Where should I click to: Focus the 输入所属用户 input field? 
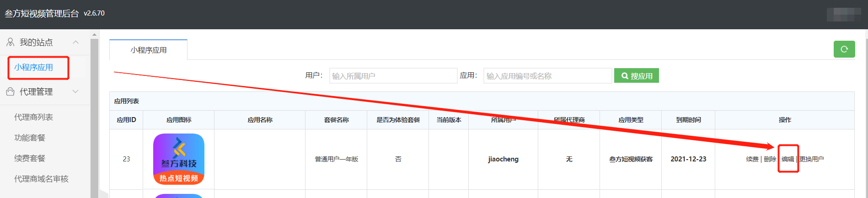pos(393,76)
